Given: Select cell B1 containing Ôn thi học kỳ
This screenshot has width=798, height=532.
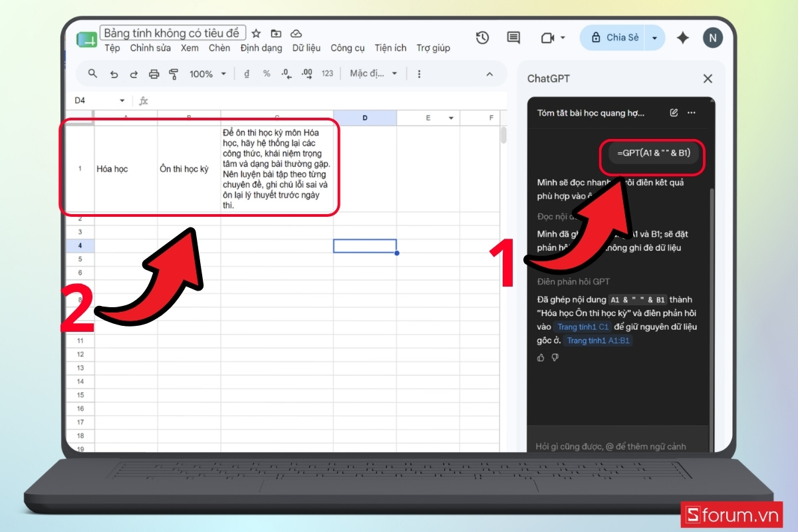Looking at the screenshot, I should pyautogui.click(x=190, y=169).
